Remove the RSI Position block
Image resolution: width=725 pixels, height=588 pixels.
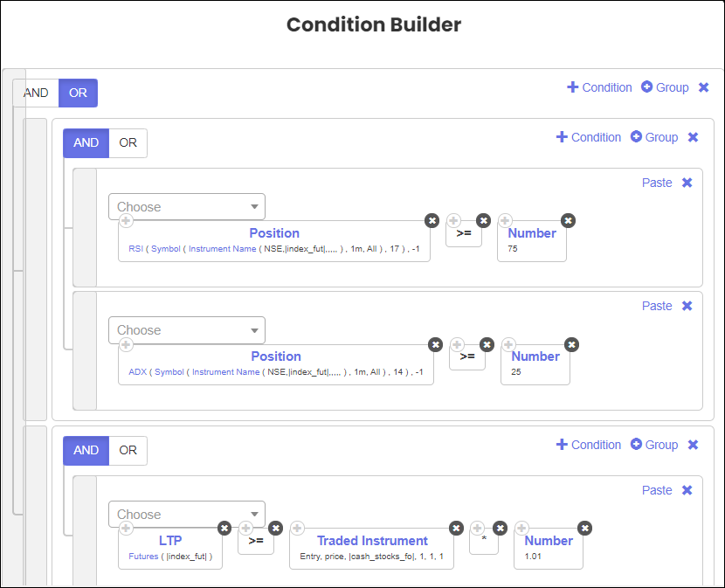432,220
